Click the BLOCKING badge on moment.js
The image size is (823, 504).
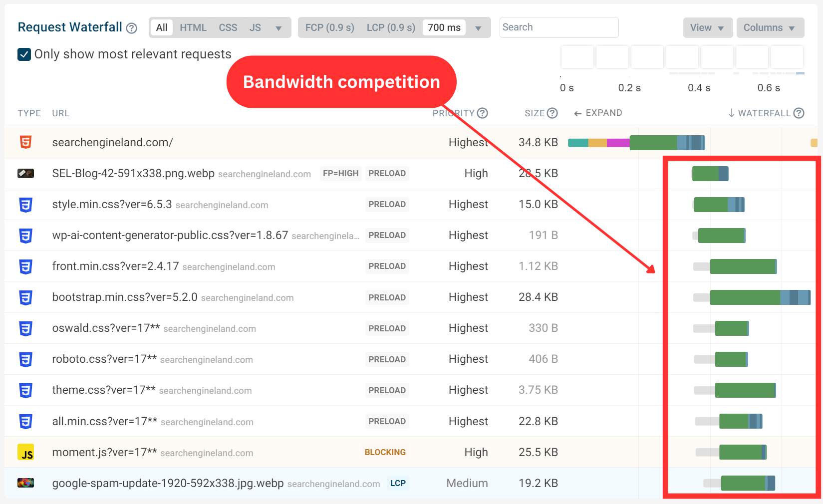[385, 452]
